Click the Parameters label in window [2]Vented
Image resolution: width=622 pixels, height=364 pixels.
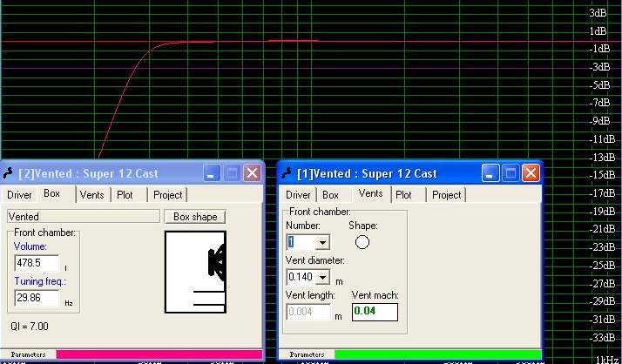[x=28, y=354]
